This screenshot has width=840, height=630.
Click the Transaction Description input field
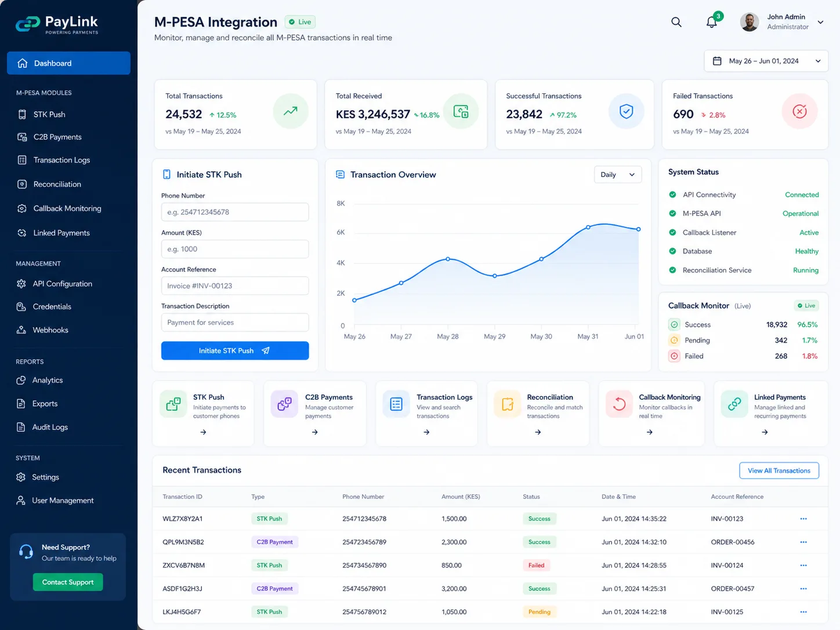click(235, 323)
